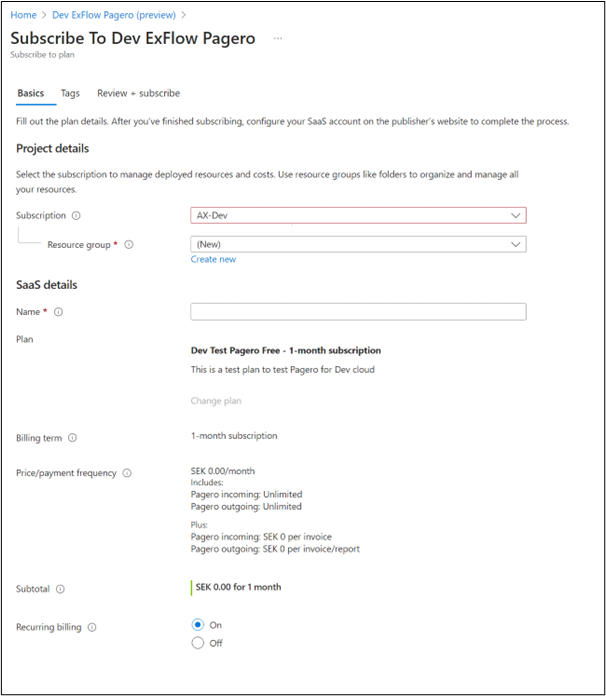Open the Resource group dropdown showing (New)

358,244
